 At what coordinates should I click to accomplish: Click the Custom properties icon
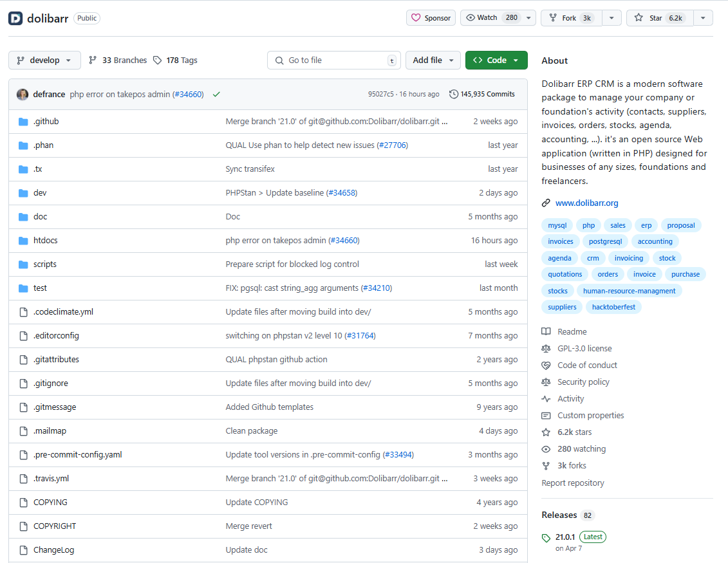[546, 416]
